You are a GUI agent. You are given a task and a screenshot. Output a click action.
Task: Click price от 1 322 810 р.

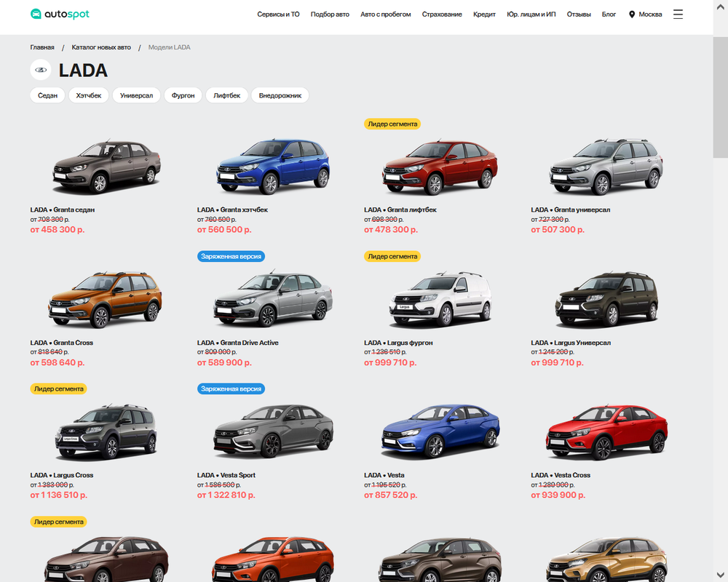(x=226, y=495)
